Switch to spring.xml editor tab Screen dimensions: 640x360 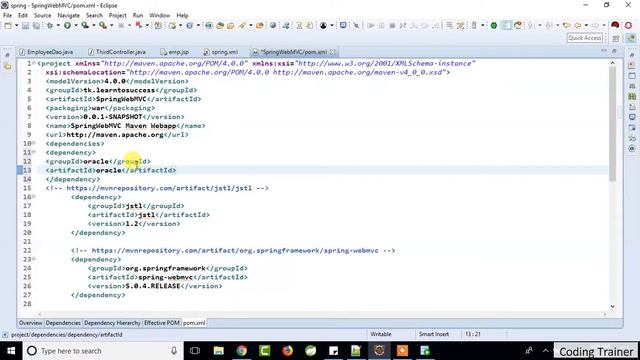click(x=221, y=52)
